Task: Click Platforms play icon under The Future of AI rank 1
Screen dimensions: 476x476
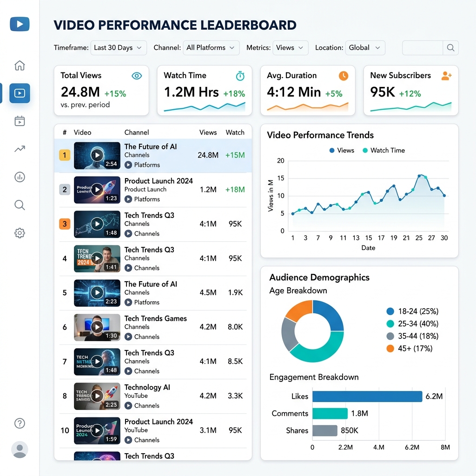Action: coord(128,165)
